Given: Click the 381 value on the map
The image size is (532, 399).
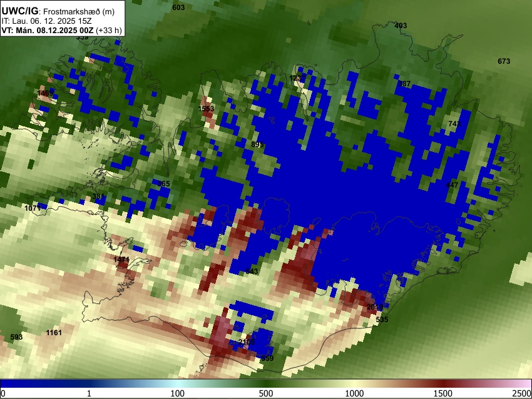Looking at the screenshot, I should (98, 196).
